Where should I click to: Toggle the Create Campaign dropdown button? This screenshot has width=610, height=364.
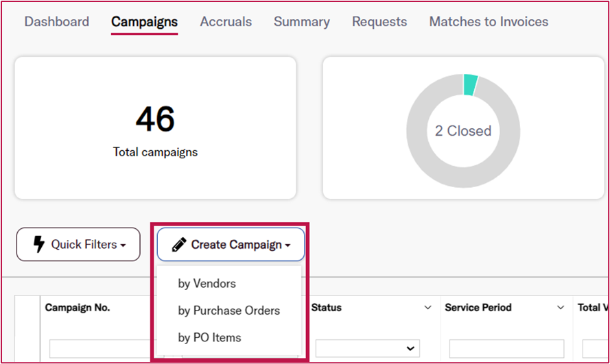(231, 244)
